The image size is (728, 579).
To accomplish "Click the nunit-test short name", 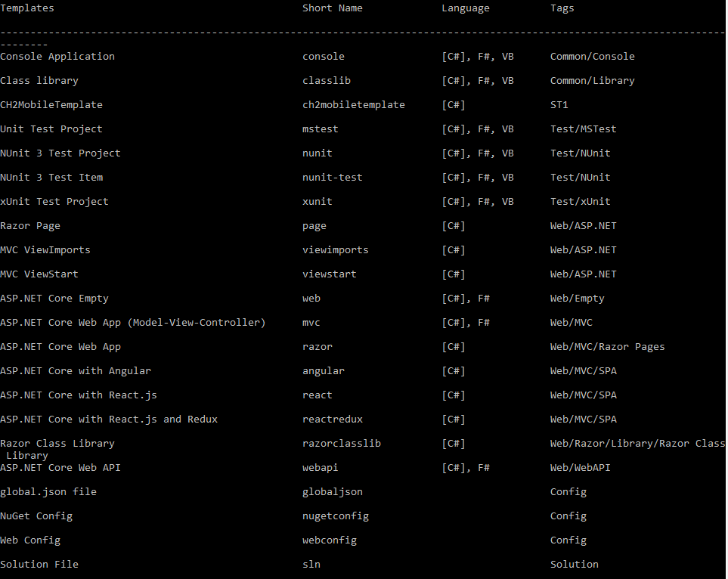I will (332, 178).
